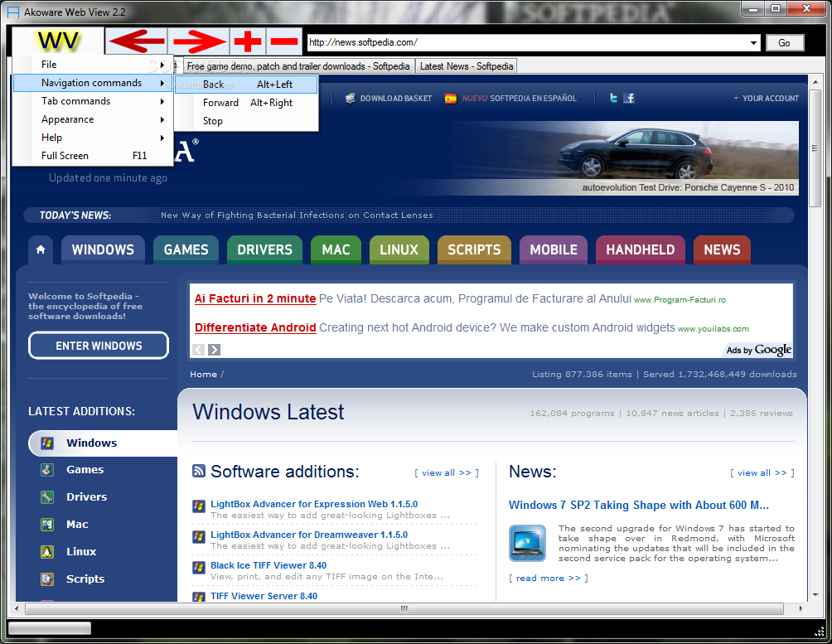Click the Games joystick icon in sidebar
The height and width of the screenshot is (644, 832).
point(47,470)
